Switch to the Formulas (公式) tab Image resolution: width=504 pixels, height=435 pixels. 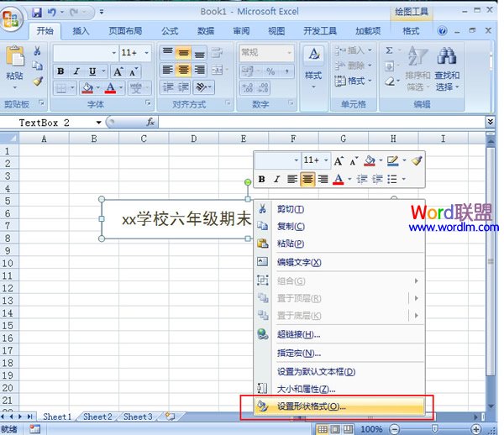coord(170,31)
